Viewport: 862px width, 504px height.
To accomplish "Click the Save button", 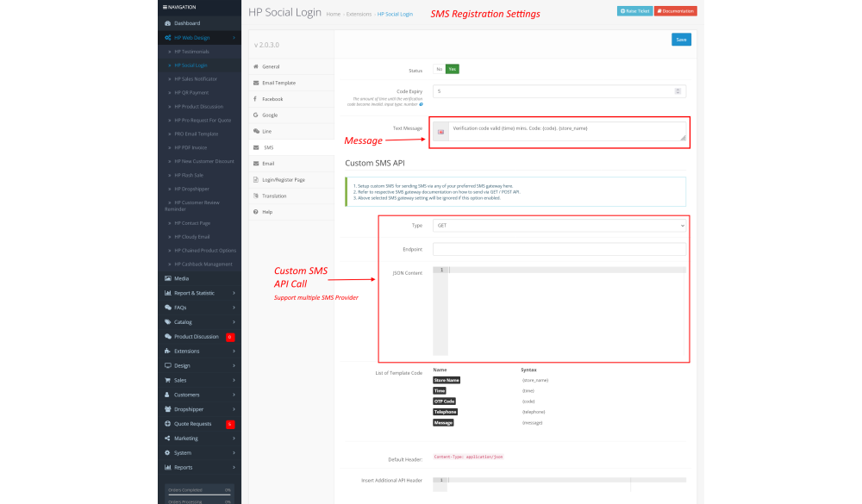I will [x=681, y=40].
